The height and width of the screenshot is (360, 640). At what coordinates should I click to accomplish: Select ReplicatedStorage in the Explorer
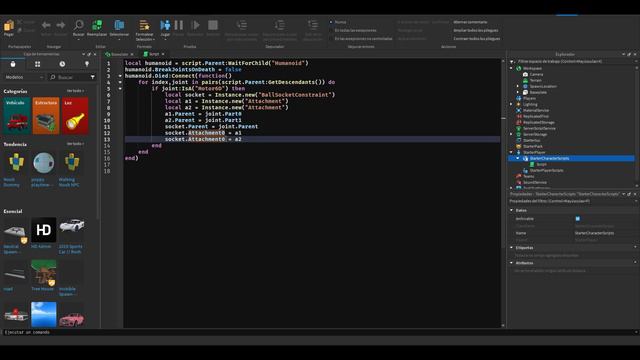pyautogui.click(x=536, y=122)
